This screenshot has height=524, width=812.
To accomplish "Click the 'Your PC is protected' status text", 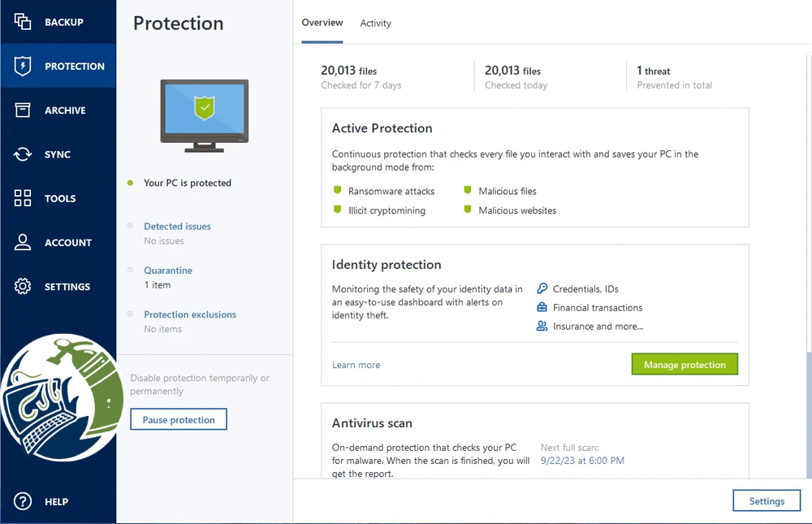I will [x=188, y=183].
